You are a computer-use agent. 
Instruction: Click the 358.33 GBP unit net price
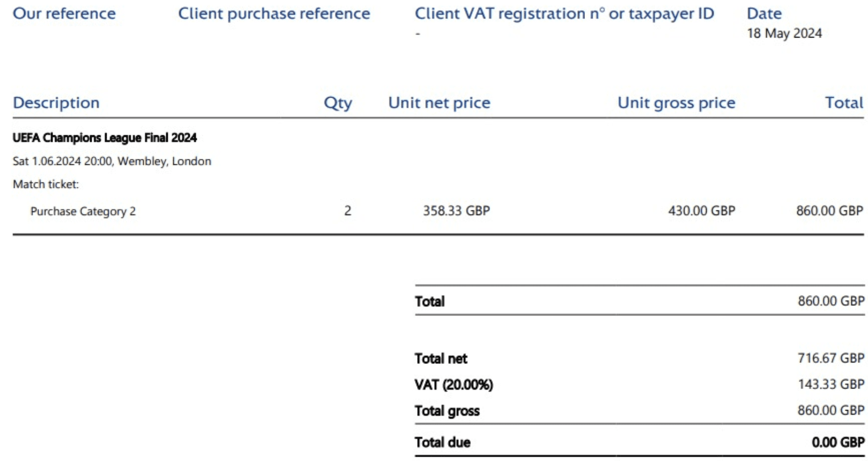456,211
